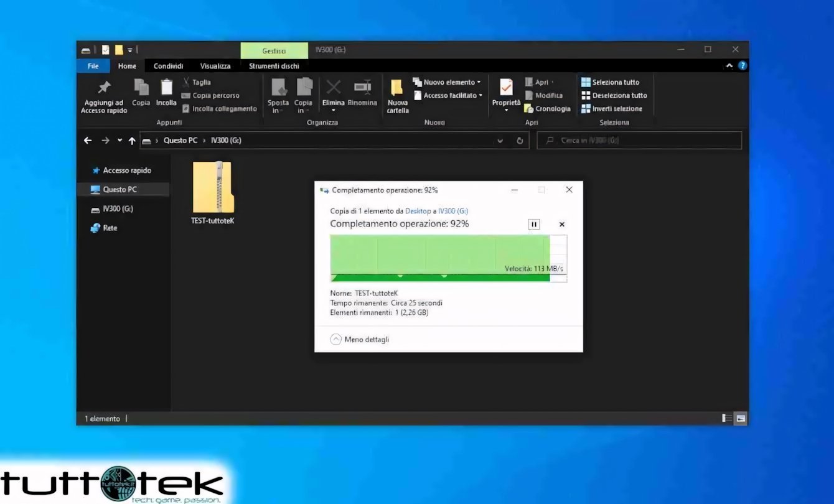Open the Desktop source link
The width and height of the screenshot is (834, 504).
(418, 212)
